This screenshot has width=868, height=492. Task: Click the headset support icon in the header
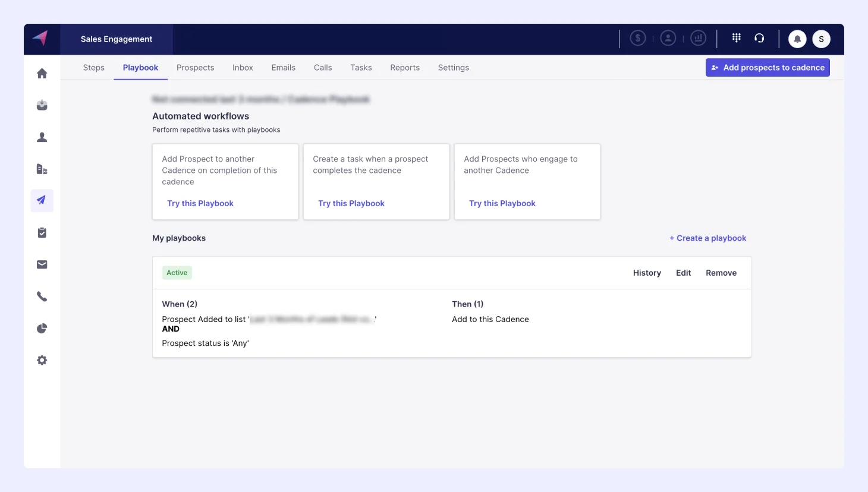pos(759,37)
